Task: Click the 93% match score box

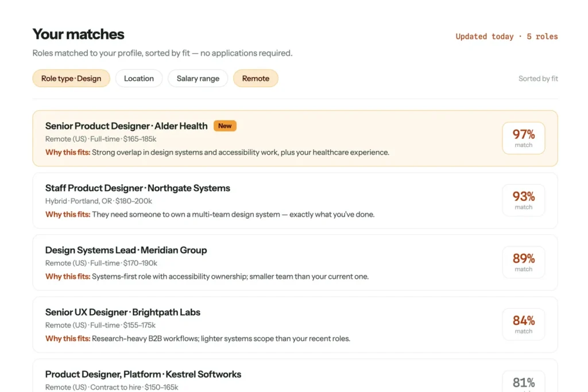Action: coord(524,200)
